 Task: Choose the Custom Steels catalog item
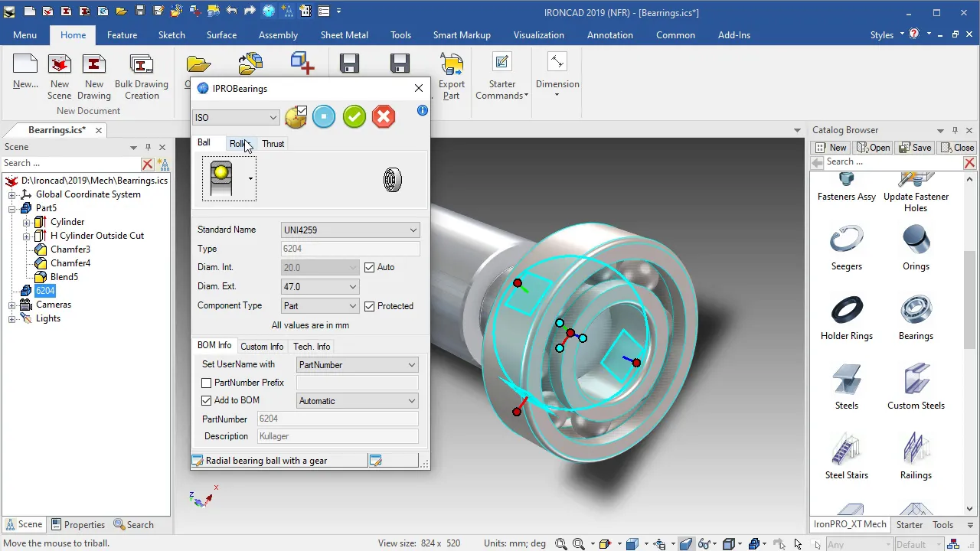(916, 388)
